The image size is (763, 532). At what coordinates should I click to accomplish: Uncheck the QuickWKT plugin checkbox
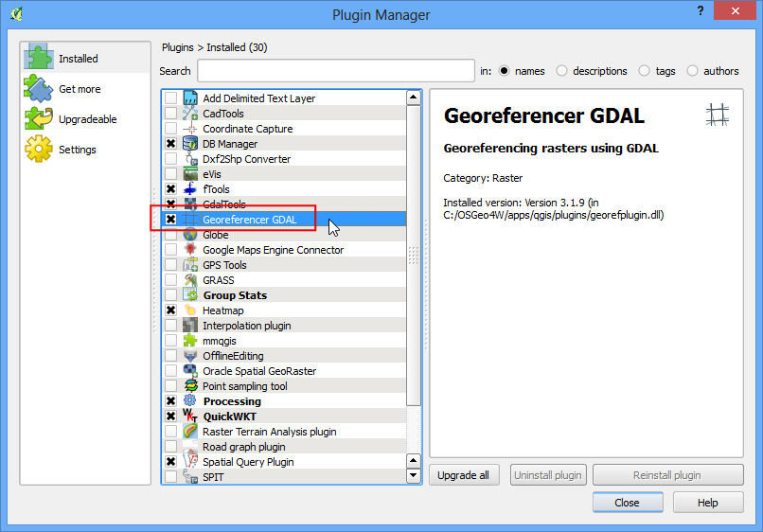point(170,417)
